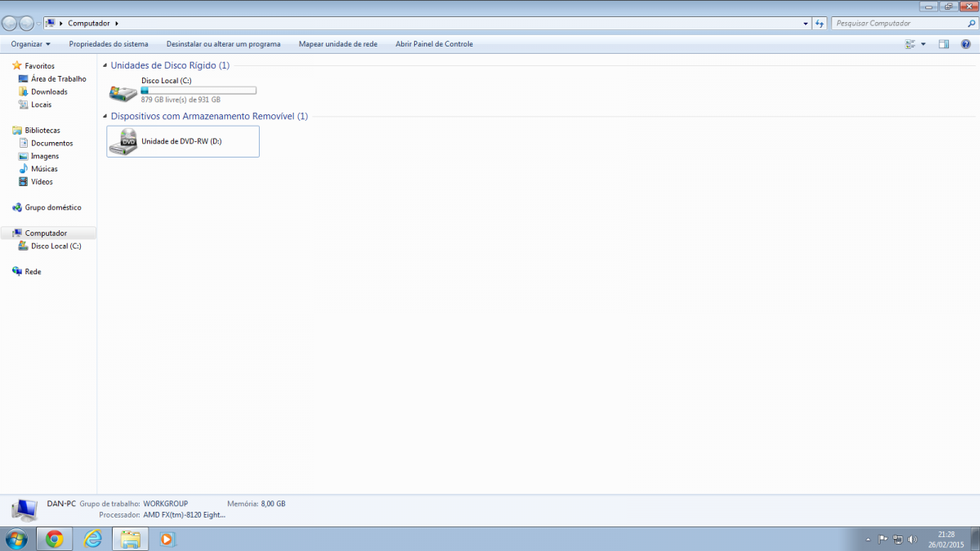980x551 pixels.
Task: Click Propriedades do sistema in toolbar
Action: click(x=109, y=44)
